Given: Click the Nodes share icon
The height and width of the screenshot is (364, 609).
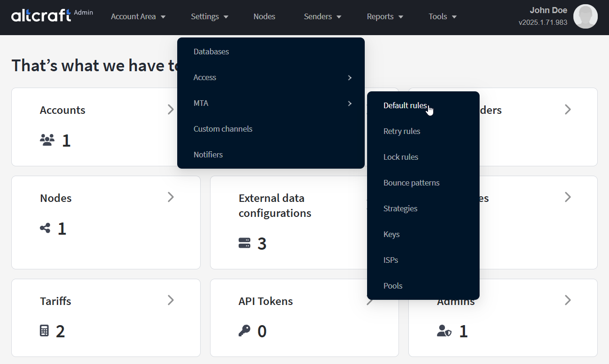Looking at the screenshot, I should click(45, 229).
